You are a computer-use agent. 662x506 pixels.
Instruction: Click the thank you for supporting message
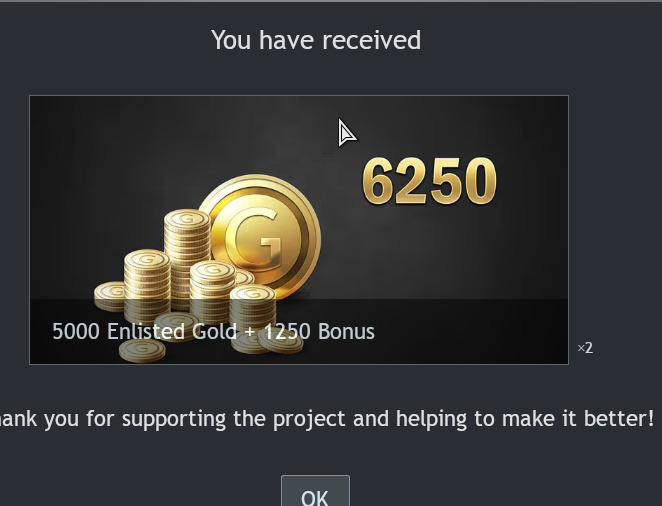tap(327, 419)
